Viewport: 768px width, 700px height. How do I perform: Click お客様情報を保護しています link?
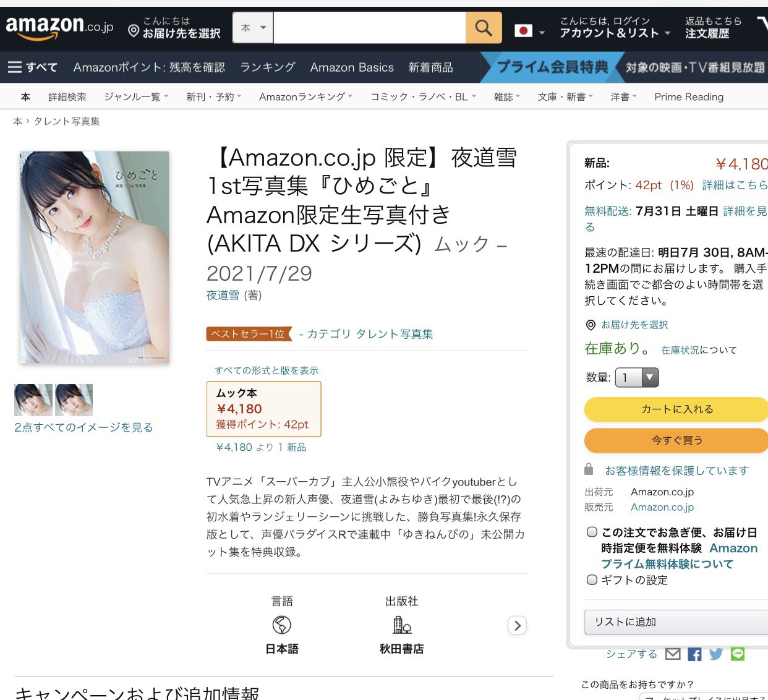[676, 471]
